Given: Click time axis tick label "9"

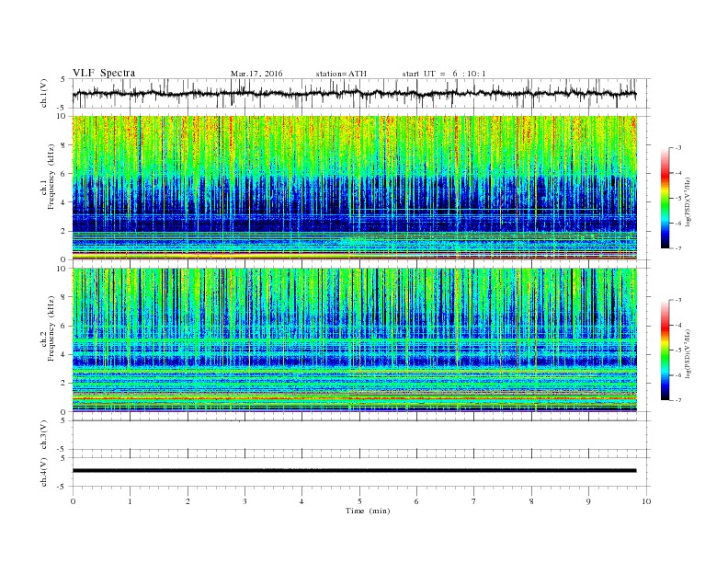Looking at the screenshot, I should pos(588,501).
